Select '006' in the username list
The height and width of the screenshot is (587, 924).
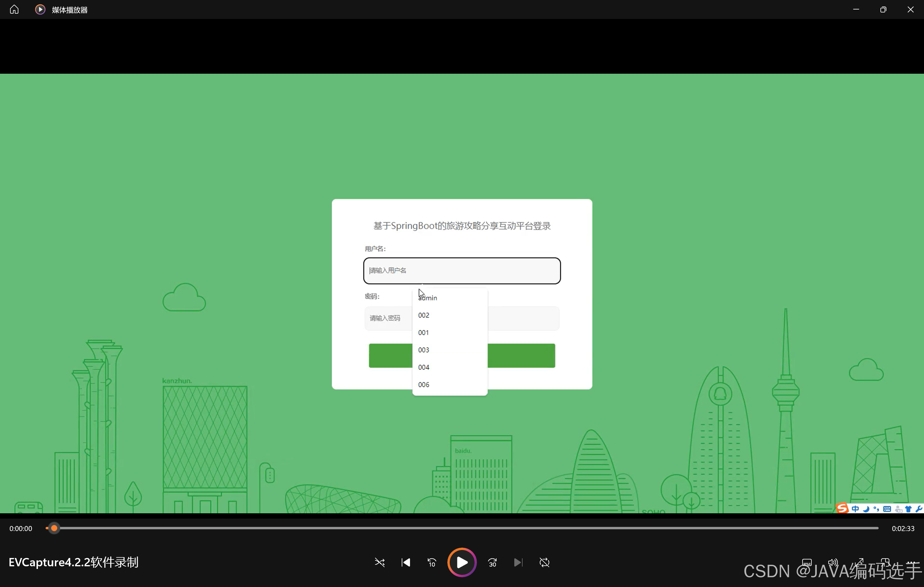(x=424, y=385)
